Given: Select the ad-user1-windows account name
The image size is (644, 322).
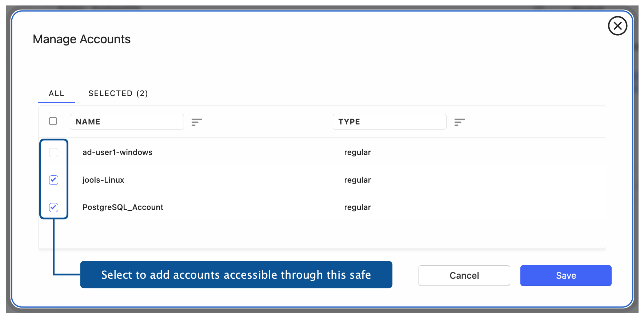Looking at the screenshot, I should 117,152.
